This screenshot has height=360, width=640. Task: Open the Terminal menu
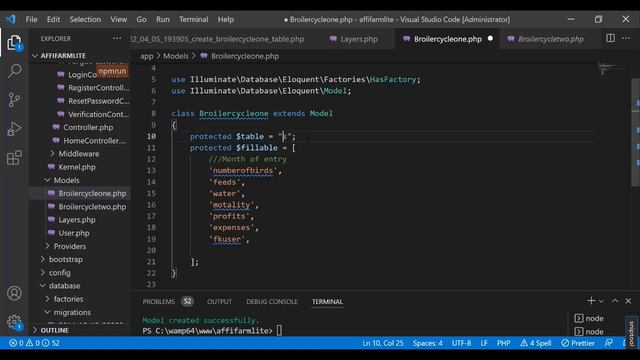[x=193, y=19]
